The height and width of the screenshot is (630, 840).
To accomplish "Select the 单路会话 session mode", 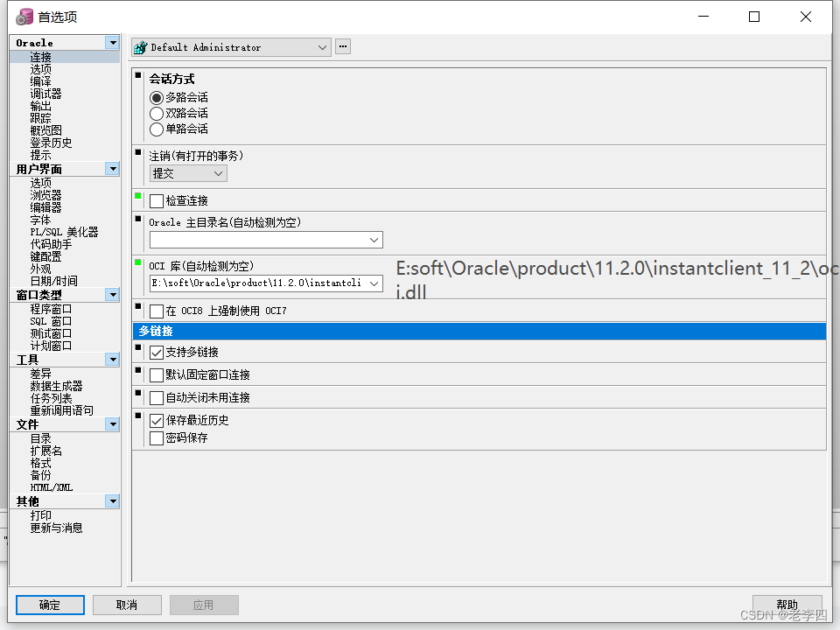I will pyautogui.click(x=156, y=129).
